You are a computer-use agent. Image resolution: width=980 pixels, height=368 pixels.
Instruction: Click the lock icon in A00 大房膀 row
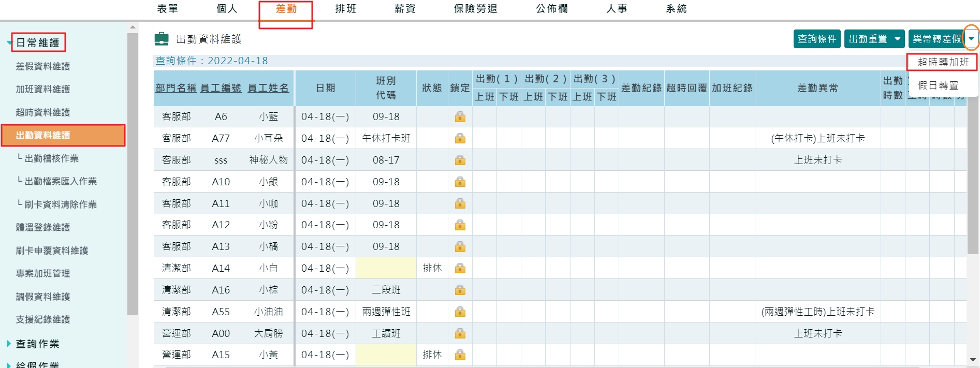(x=460, y=333)
